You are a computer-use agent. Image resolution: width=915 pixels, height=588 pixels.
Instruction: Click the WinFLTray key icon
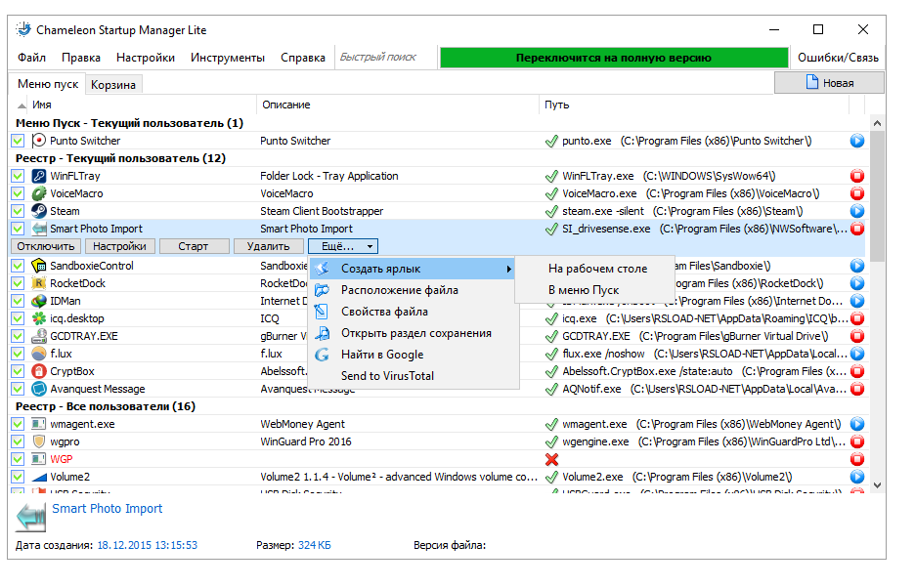38,176
